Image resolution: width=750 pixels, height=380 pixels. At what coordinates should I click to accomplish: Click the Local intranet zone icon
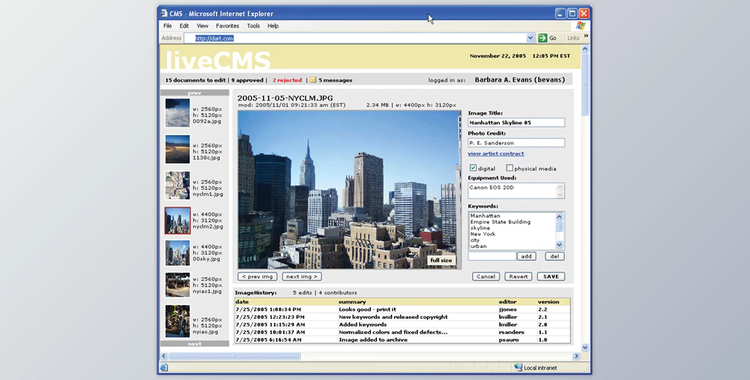518,368
